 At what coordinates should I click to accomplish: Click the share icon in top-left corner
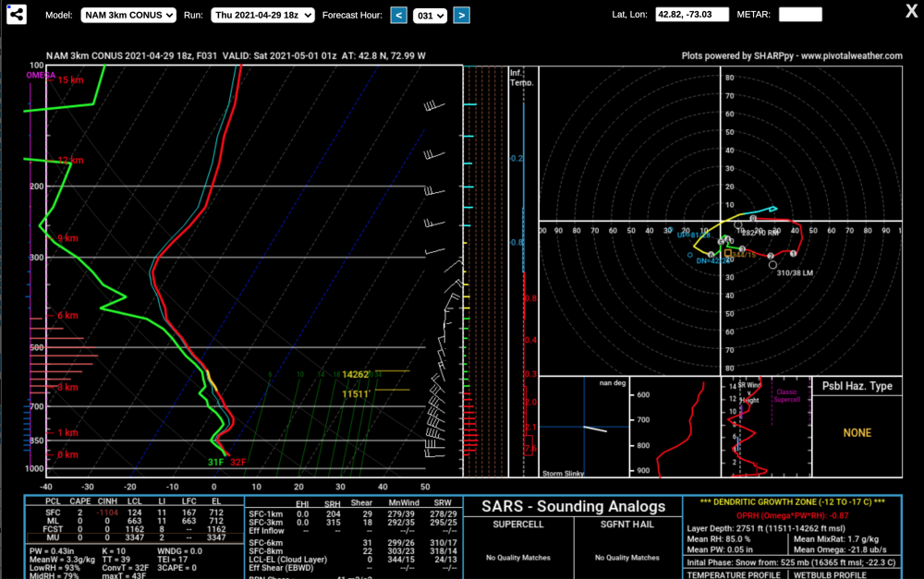pos(16,15)
